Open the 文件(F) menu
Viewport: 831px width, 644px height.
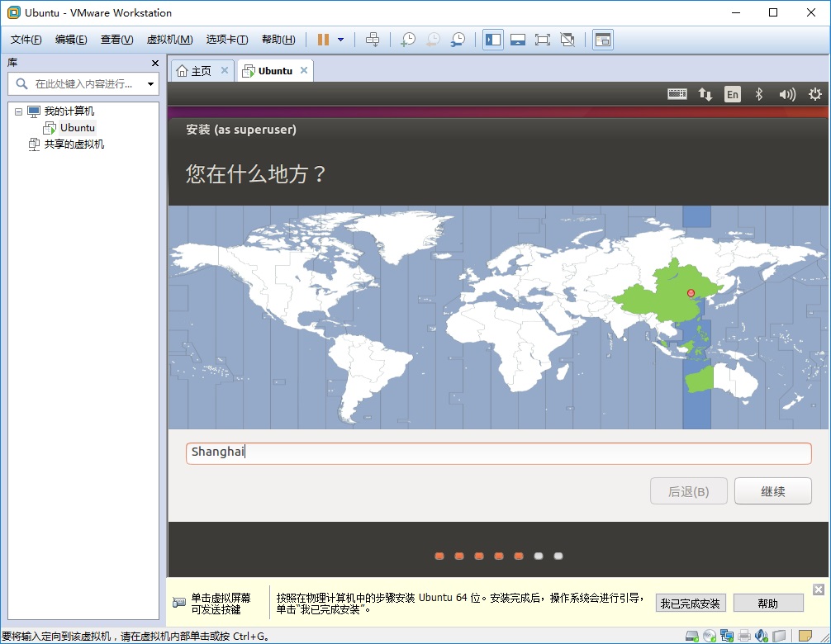point(26,40)
